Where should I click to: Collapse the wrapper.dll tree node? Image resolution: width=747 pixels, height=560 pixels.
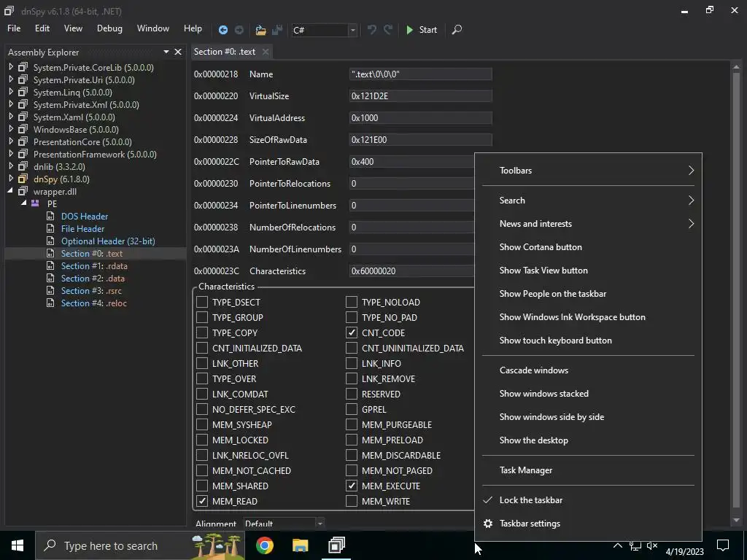pos(10,192)
